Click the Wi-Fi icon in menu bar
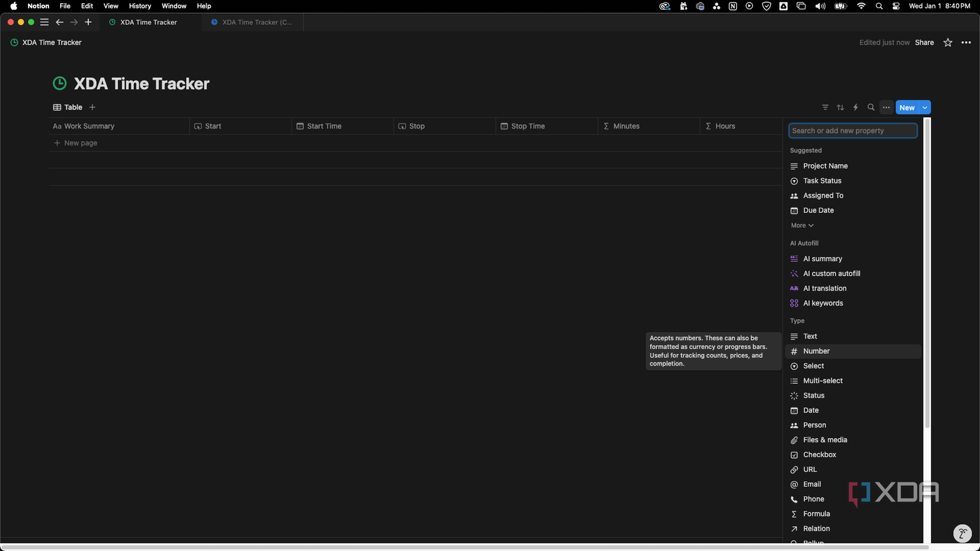Screen dimensions: 980x551 861,6
